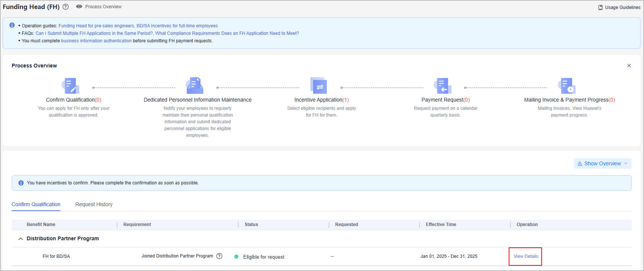The image size is (644, 271).
Task: Open View Details for FH for BD/SA
Action: tap(526, 256)
